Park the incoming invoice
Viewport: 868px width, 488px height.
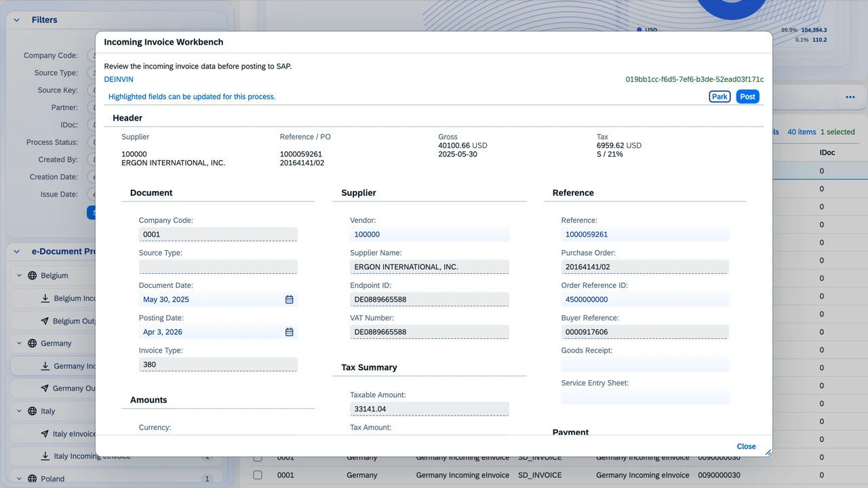pos(719,97)
